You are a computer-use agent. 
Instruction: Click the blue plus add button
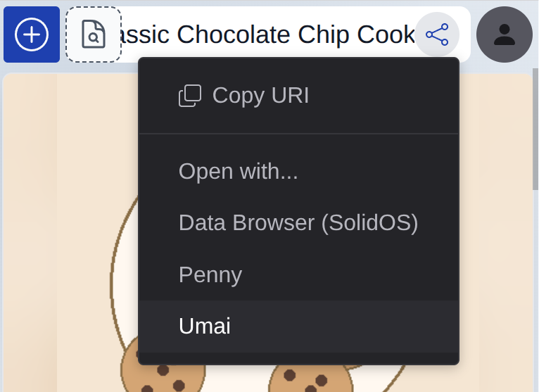point(32,34)
